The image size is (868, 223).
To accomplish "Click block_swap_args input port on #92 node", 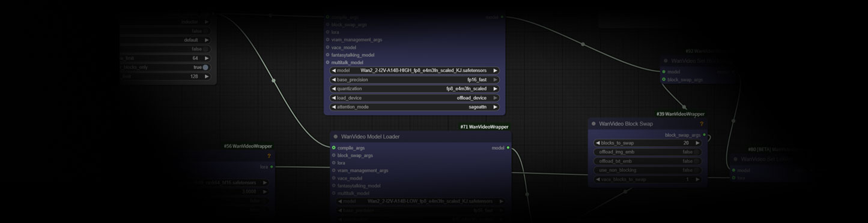I will (x=664, y=79).
